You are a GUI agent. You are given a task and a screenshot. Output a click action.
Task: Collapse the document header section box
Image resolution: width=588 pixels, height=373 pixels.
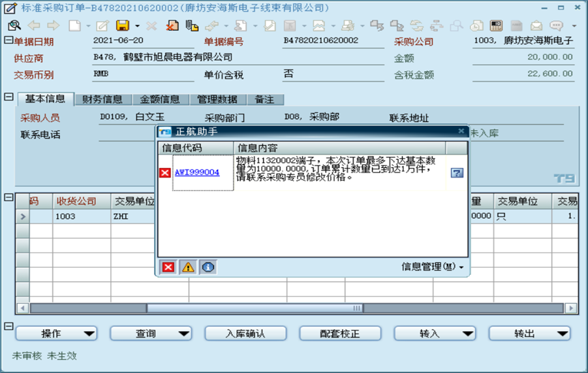(8, 41)
